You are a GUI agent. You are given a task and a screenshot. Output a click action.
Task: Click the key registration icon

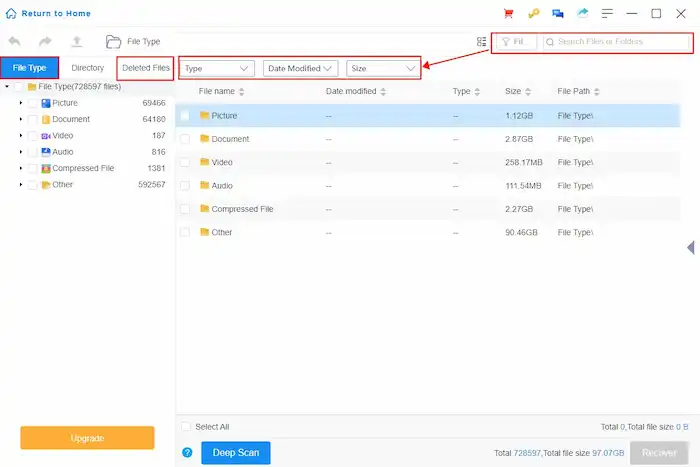[x=534, y=14]
